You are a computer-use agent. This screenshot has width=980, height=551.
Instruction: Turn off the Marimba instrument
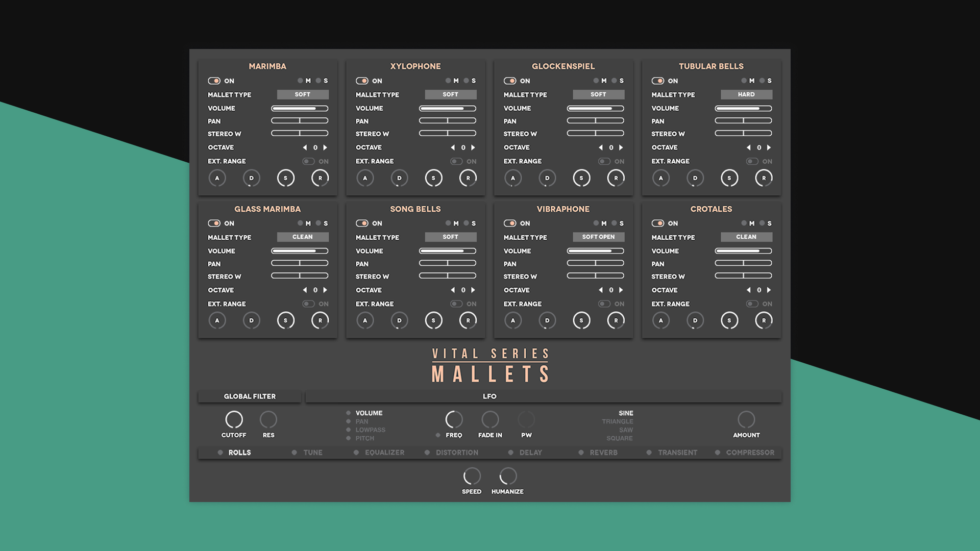[214, 81]
